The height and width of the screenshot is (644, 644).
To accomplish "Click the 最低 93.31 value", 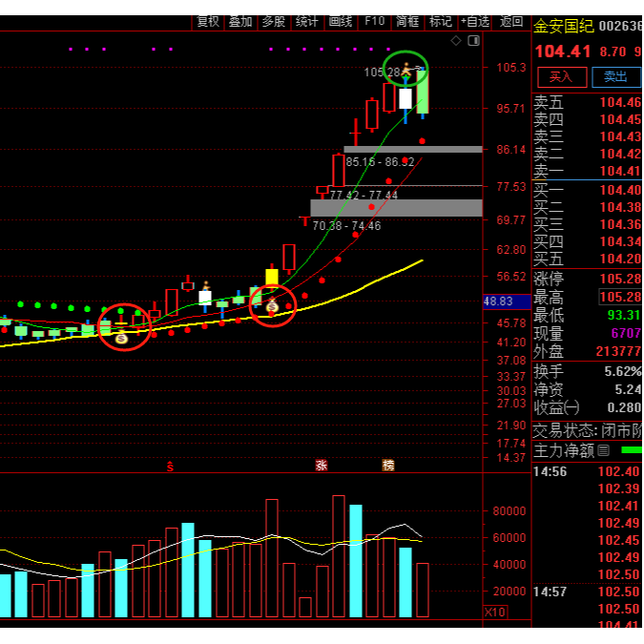I will (624, 316).
